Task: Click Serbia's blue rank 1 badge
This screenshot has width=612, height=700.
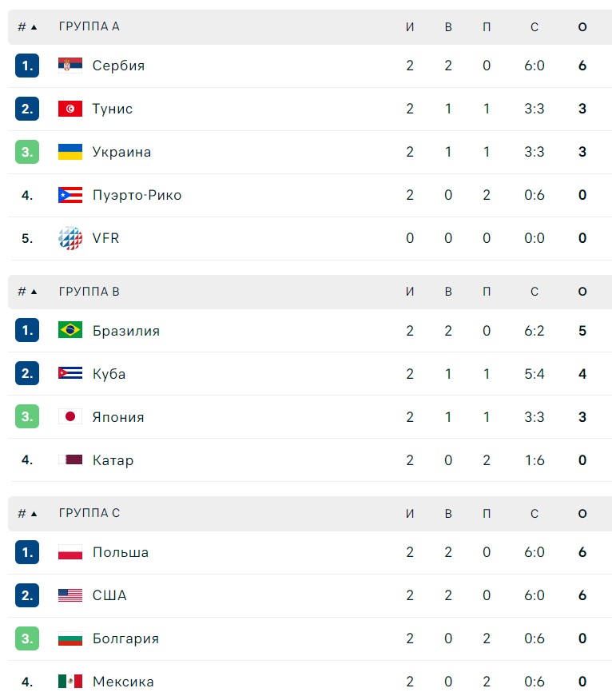Action: click(x=27, y=66)
